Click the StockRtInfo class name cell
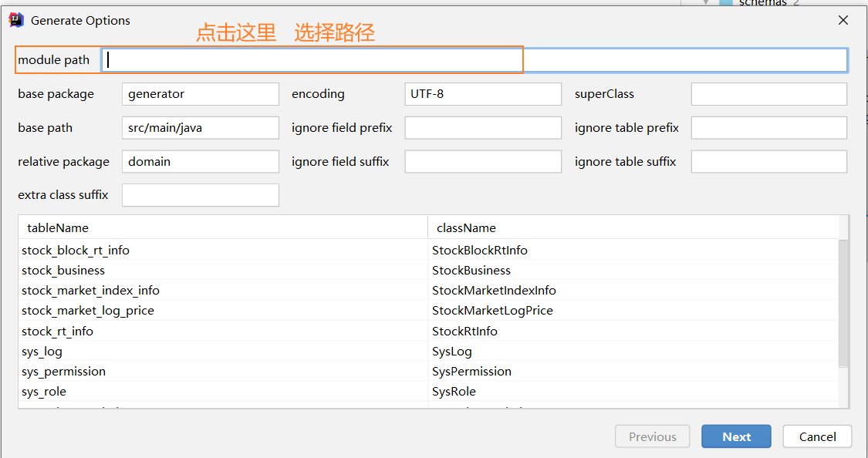The width and height of the screenshot is (868, 458). pyautogui.click(x=633, y=332)
